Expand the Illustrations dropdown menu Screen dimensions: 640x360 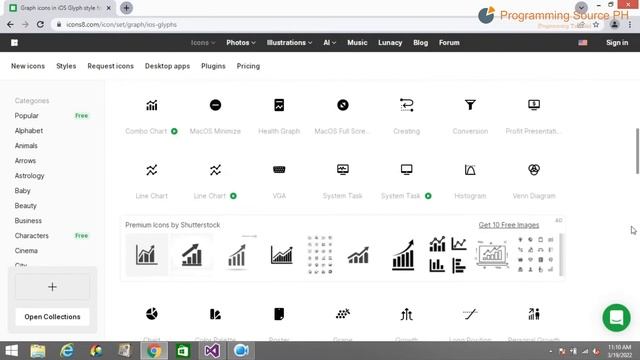point(289,42)
